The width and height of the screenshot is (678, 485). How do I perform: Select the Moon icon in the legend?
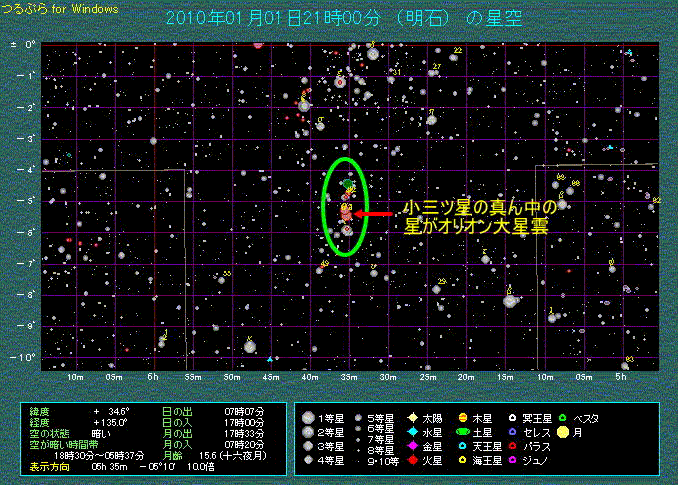564,432
